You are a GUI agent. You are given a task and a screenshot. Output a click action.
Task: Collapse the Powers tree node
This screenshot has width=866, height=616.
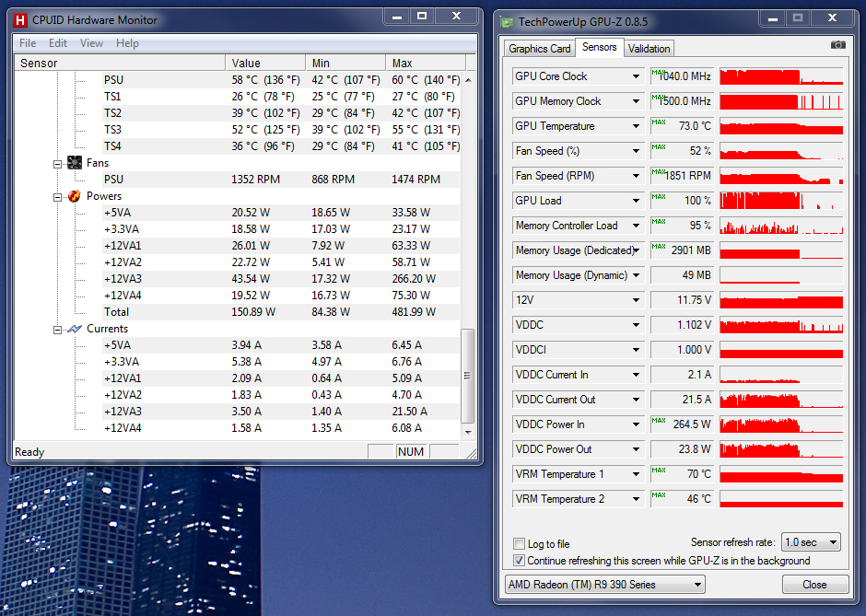57,197
